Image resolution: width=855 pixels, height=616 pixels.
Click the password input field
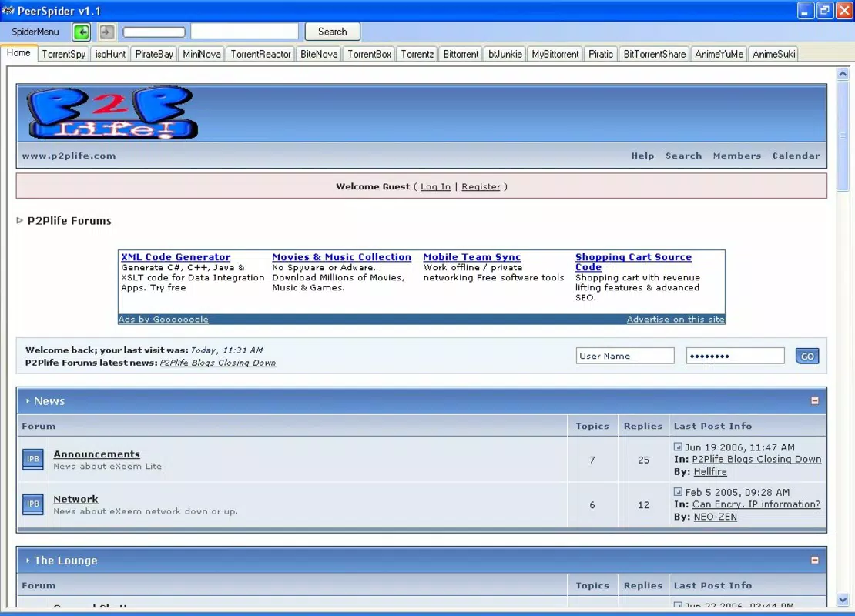tap(735, 356)
